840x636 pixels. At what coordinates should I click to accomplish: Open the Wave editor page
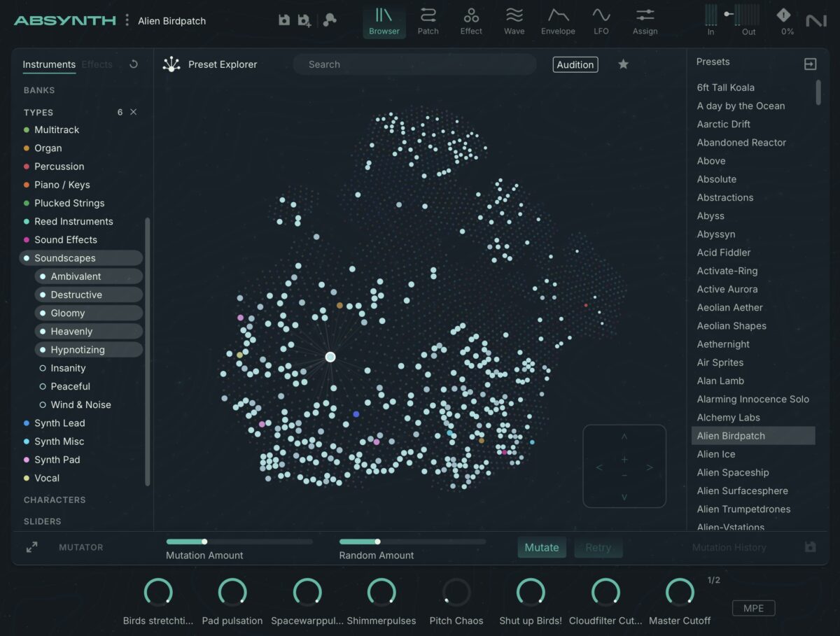click(514, 21)
